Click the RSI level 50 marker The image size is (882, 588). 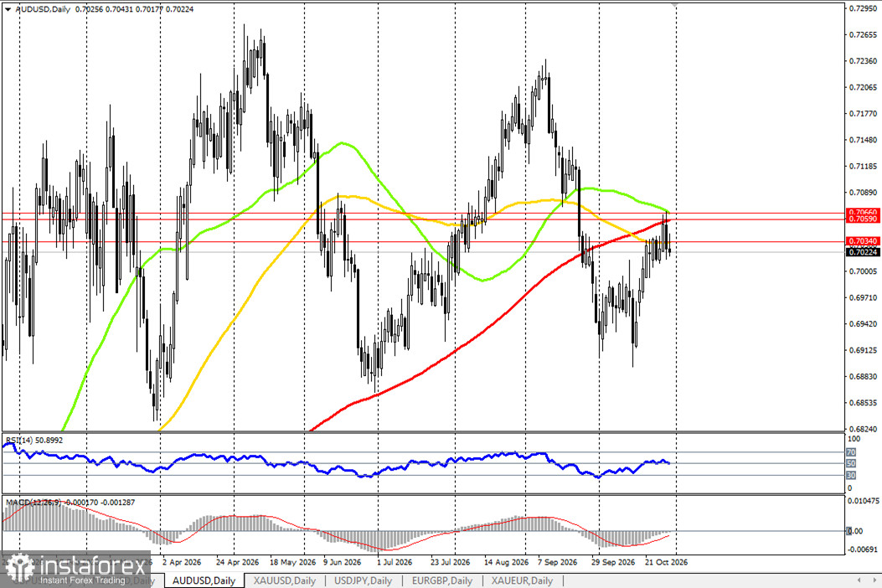point(851,464)
